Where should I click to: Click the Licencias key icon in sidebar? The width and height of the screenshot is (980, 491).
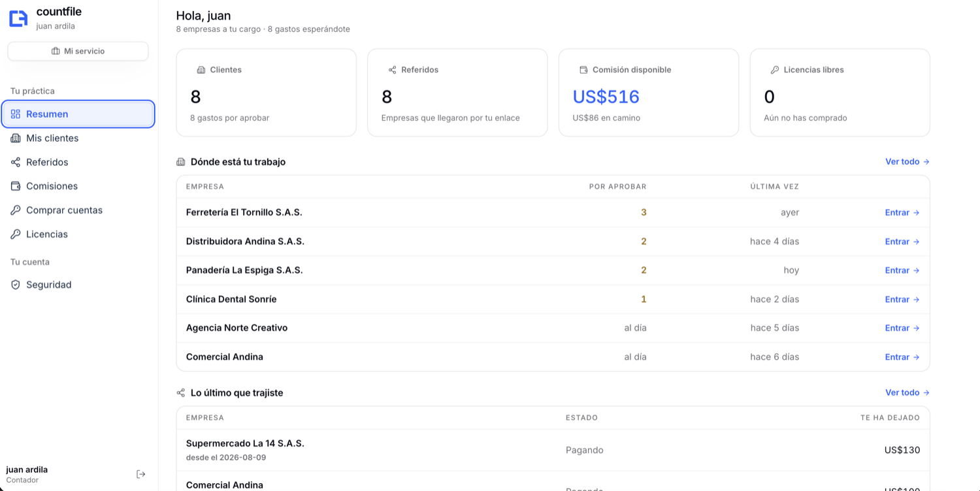point(16,234)
